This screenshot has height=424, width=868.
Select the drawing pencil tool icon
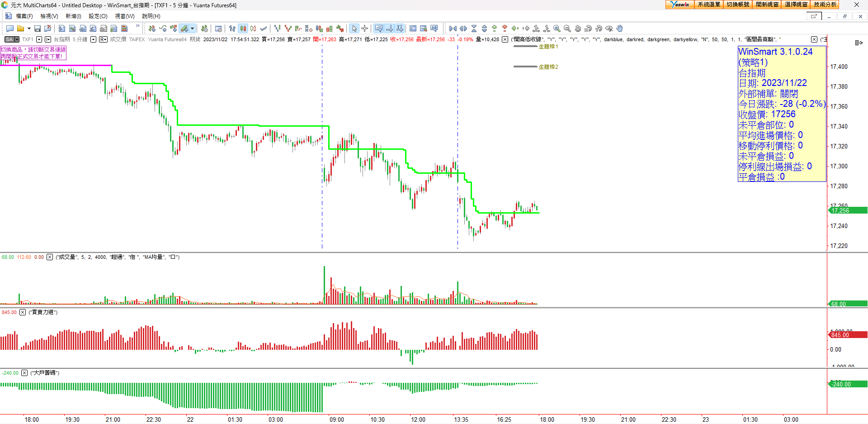click(x=184, y=29)
